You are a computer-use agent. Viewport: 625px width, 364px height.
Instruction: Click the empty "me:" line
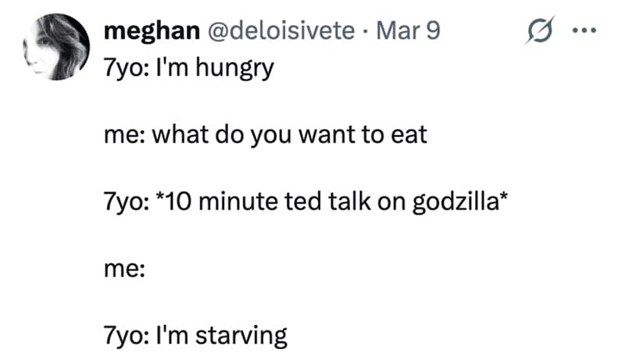pos(120,269)
